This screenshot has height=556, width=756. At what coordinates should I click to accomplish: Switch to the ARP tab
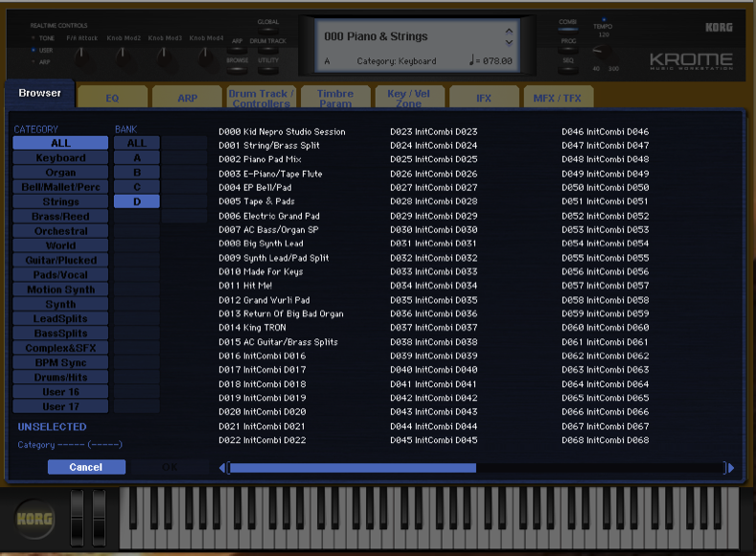coord(187,98)
